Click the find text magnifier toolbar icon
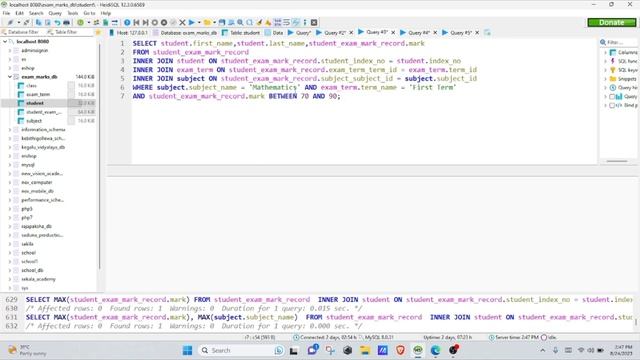The width and height of the screenshot is (640, 360). click(x=240, y=22)
